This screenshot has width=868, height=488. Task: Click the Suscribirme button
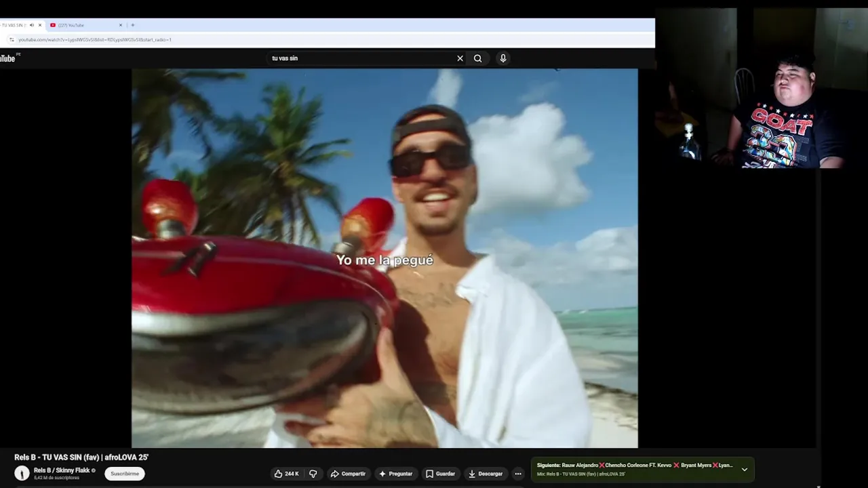125,474
